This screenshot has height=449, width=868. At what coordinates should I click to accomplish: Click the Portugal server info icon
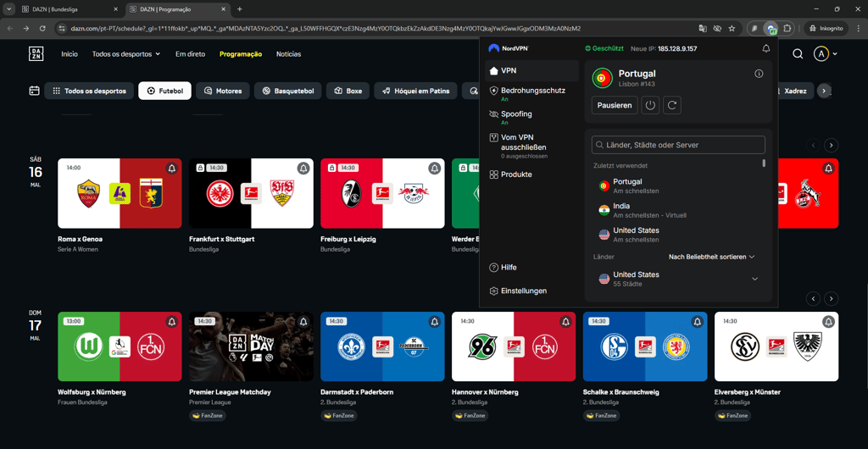[x=759, y=74]
